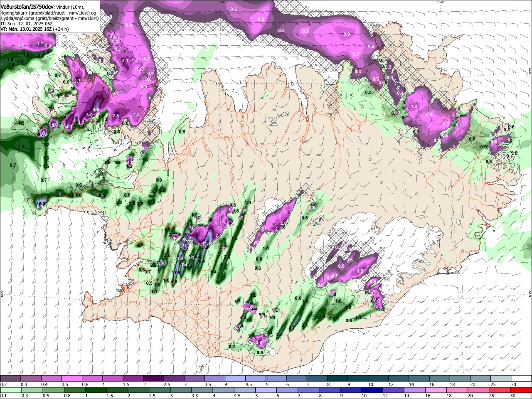Click the 15W longitude label

(440, 2)
